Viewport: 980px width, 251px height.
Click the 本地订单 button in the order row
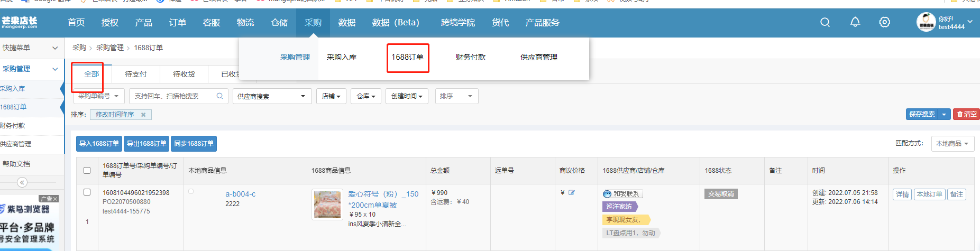929,194
